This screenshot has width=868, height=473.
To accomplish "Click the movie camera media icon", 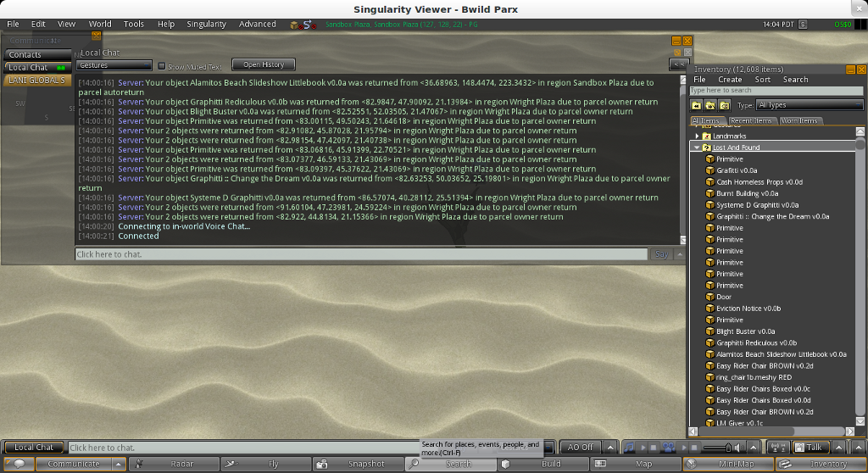I will [x=668, y=447].
